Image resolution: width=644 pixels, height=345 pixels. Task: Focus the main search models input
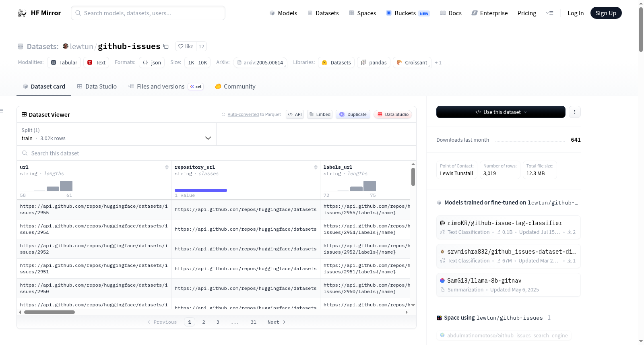pyautogui.click(x=148, y=13)
